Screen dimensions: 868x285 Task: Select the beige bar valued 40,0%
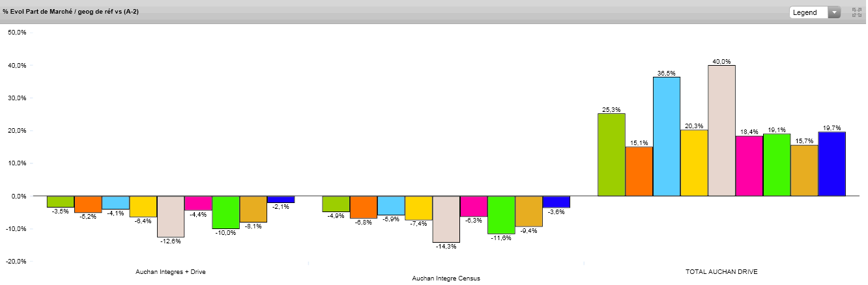721,131
